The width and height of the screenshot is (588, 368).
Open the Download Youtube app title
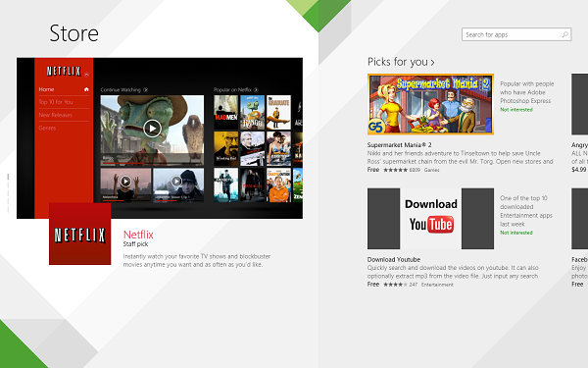(x=394, y=259)
